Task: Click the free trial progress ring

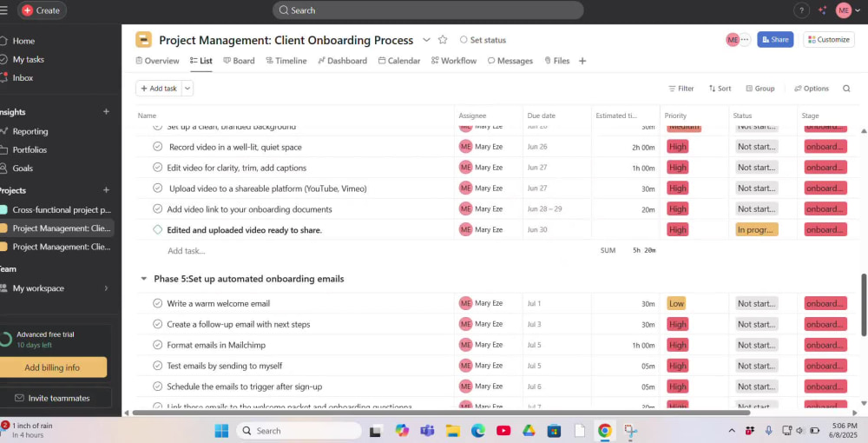Action: (5, 340)
